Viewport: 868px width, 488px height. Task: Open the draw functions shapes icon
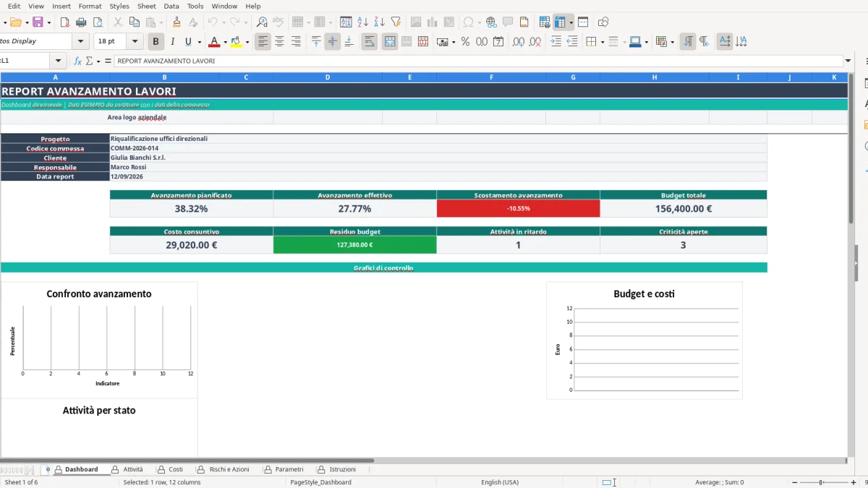603,22
